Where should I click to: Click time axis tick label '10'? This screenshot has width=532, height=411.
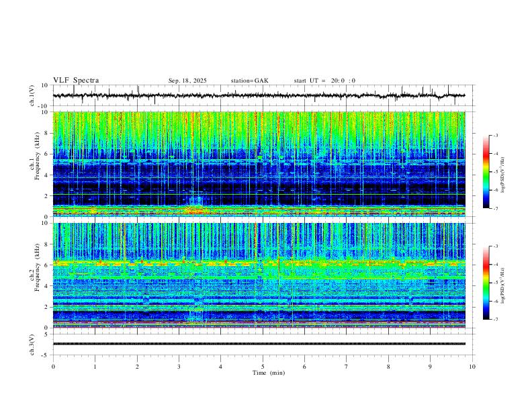coord(472,367)
